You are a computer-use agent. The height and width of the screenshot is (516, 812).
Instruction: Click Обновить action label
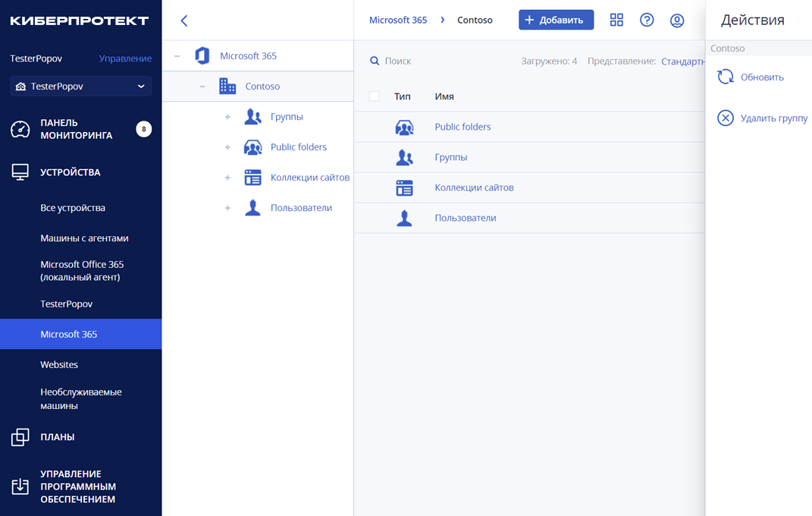click(762, 77)
